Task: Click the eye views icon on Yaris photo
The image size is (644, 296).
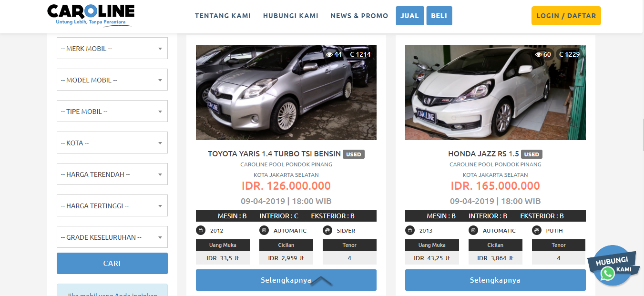Action: (x=329, y=54)
